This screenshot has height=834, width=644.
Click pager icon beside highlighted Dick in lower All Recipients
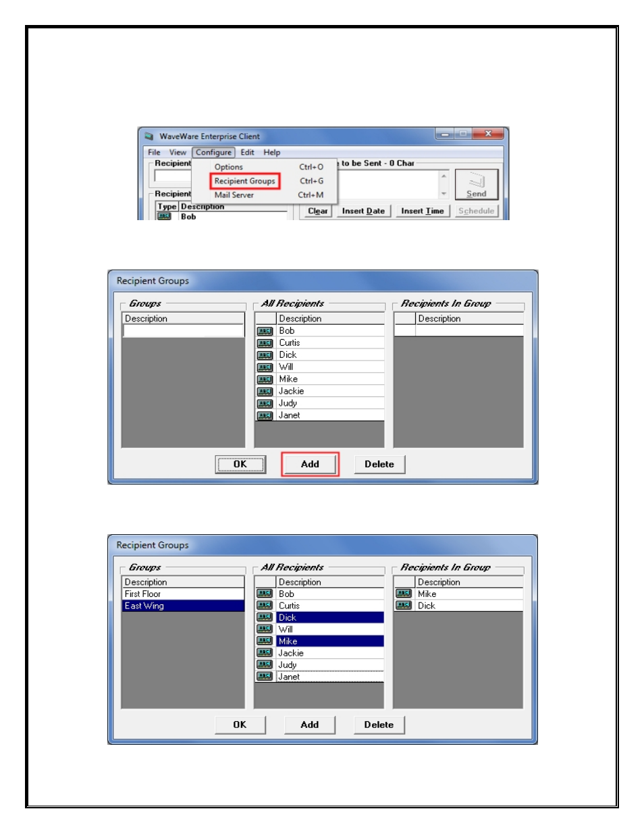(265, 617)
